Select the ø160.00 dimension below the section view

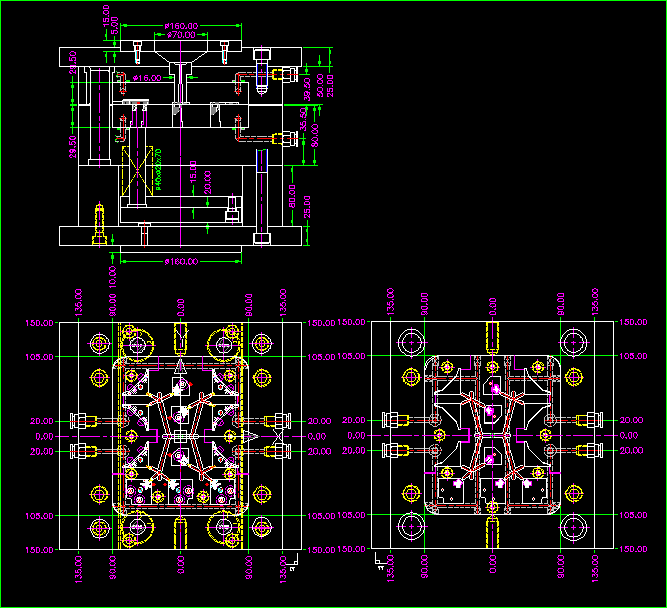[x=180, y=262]
